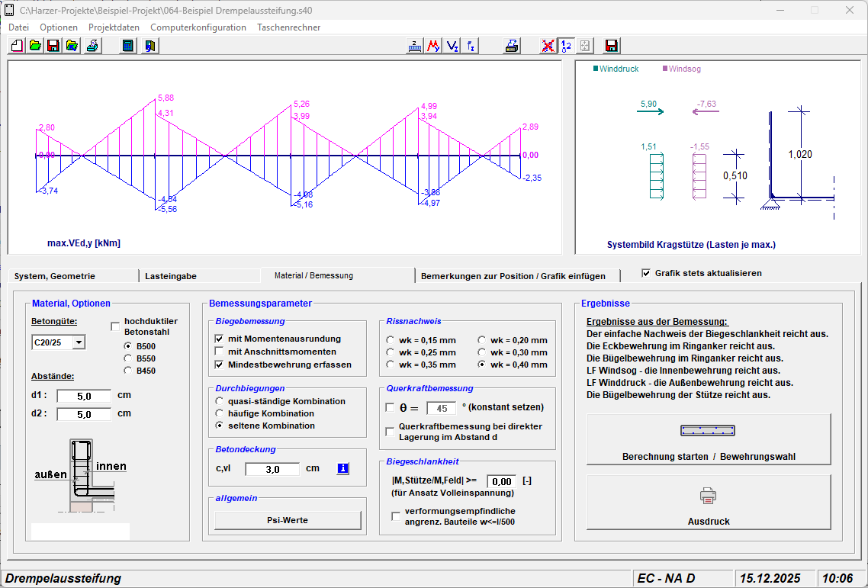The image size is (868, 588).
Task: Click the blue info icon next to Betondeckung
Action: click(x=342, y=468)
